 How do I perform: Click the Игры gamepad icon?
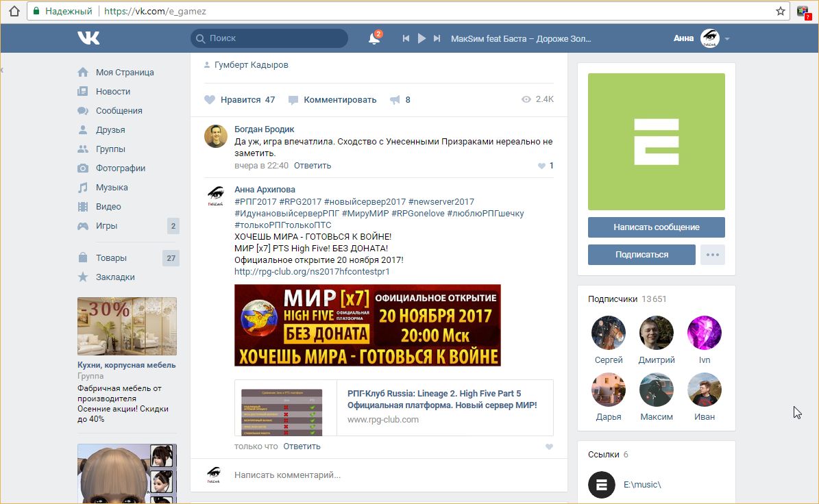[x=83, y=226]
